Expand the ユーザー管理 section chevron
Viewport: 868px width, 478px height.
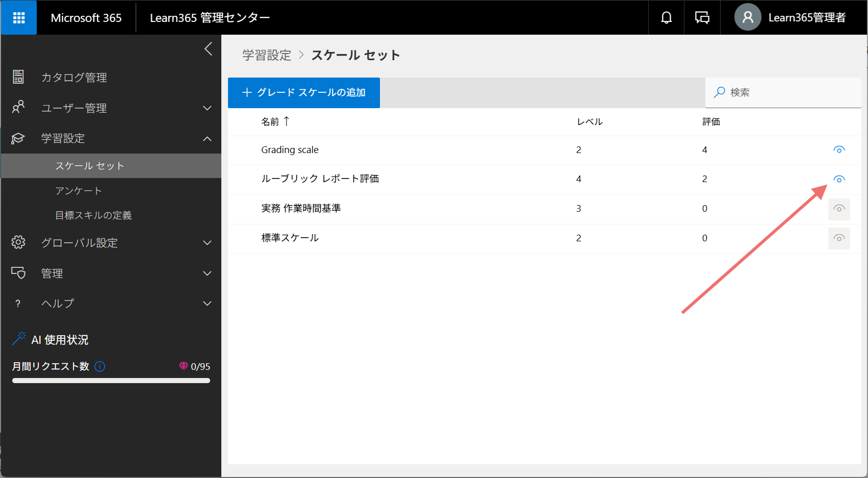(207, 108)
